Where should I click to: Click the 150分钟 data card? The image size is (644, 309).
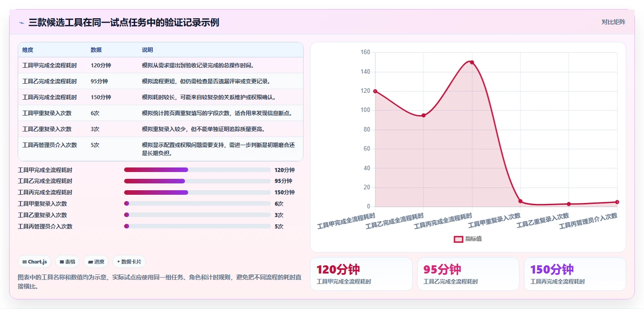click(575, 274)
